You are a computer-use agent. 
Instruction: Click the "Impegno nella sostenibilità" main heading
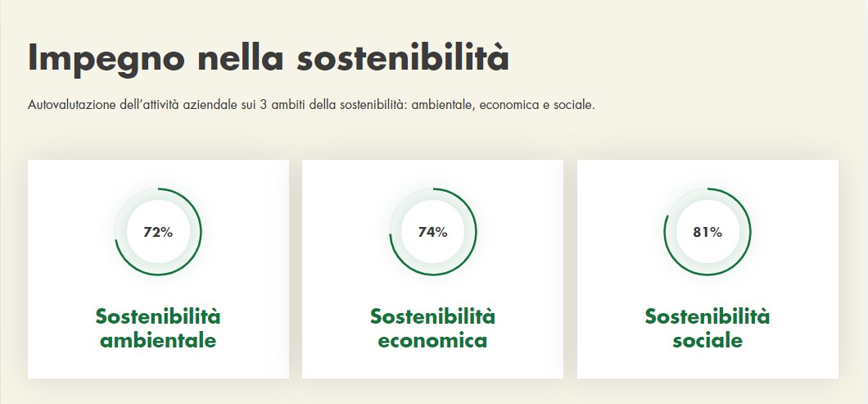[269, 59]
